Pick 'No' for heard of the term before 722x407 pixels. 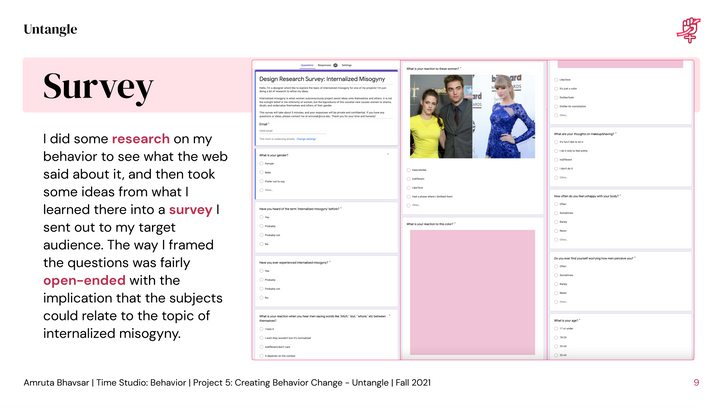pyautogui.click(x=264, y=244)
